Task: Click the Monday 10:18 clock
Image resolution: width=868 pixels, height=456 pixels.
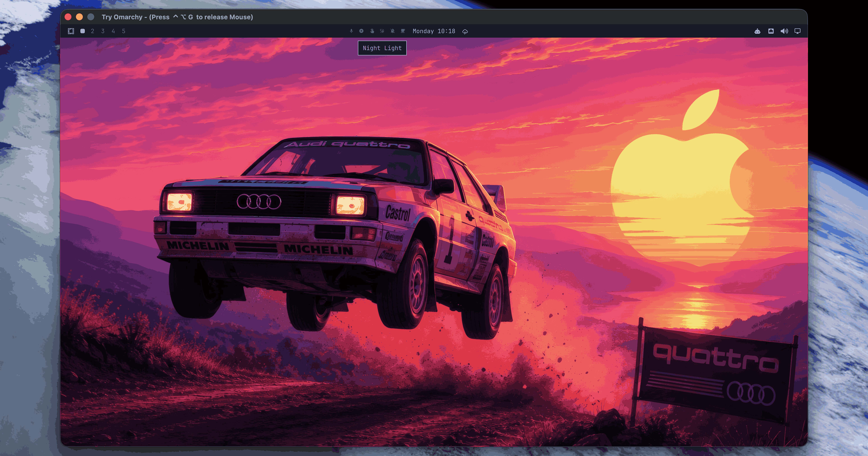Action: (434, 31)
